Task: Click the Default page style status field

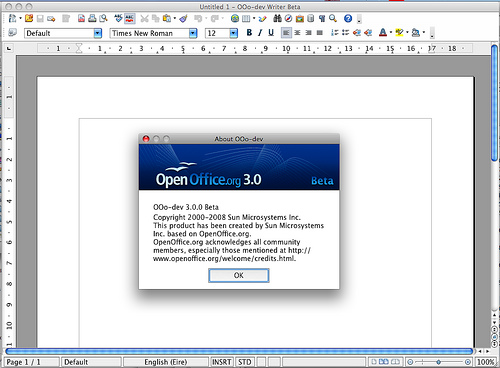Action: (91, 362)
